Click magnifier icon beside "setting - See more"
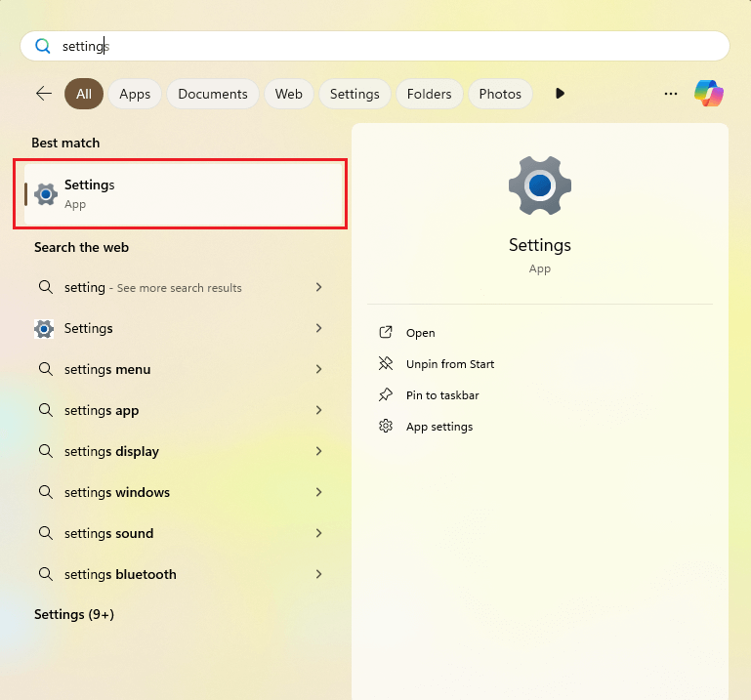The height and width of the screenshot is (700, 751). pyautogui.click(x=46, y=287)
